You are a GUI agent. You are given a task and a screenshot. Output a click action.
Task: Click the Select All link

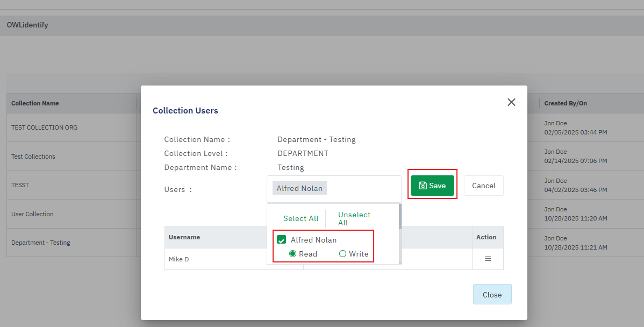pos(300,218)
